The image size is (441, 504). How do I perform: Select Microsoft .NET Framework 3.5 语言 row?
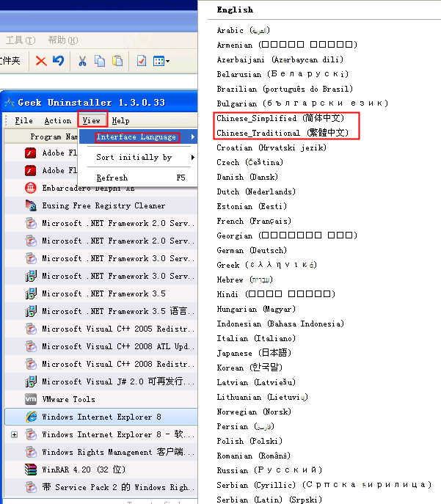(101, 311)
